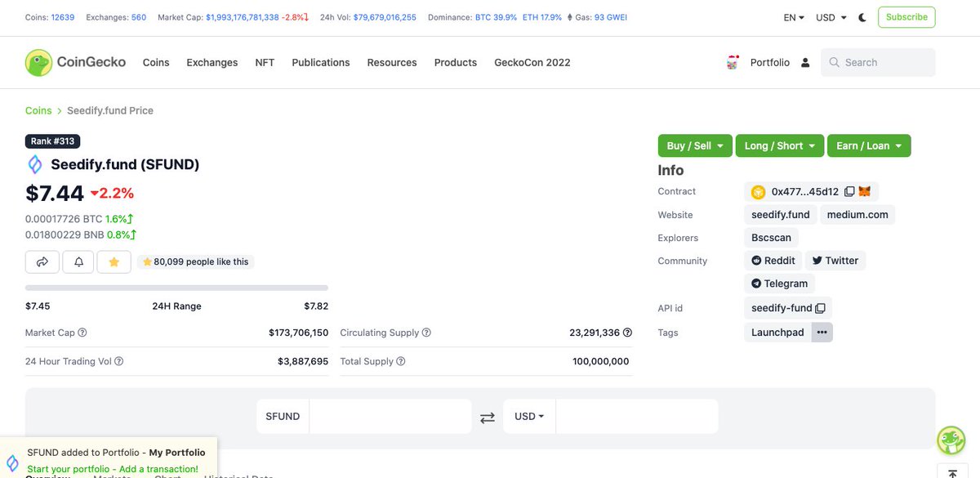Open Circulating Supply info icon
This screenshot has width=980, height=478.
(427, 333)
